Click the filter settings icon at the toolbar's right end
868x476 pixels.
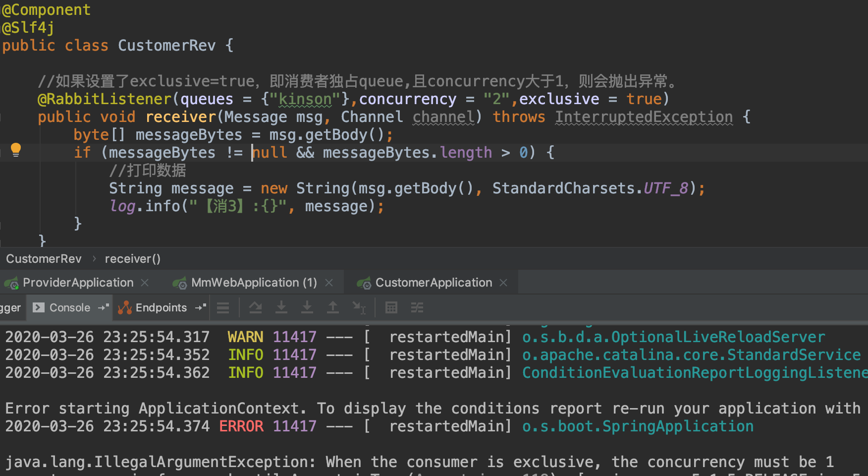click(417, 307)
